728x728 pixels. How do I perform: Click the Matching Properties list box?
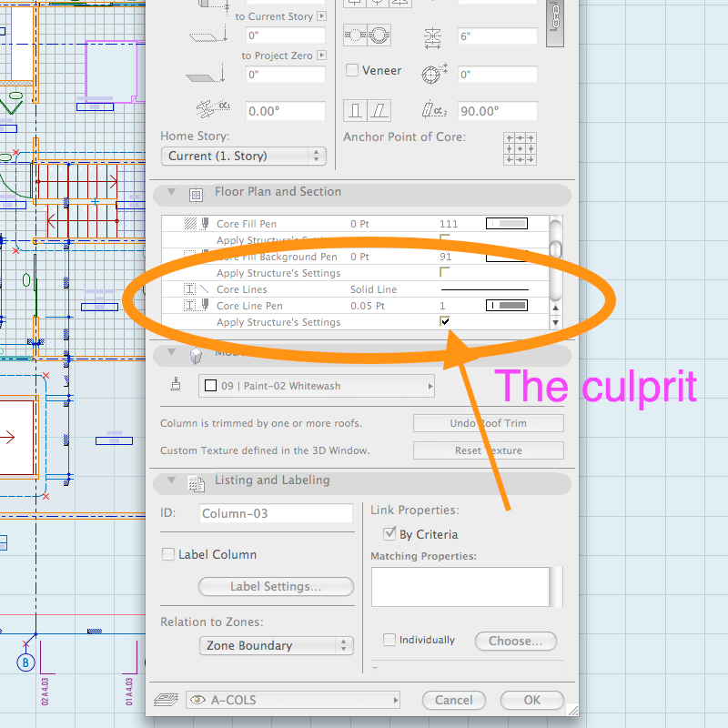click(460, 586)
